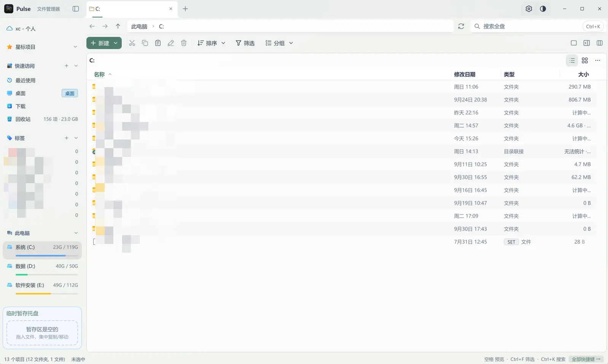Click the paste clipboard icon
608x364 pixels.
pyautogui.click(x=158, y=43)
